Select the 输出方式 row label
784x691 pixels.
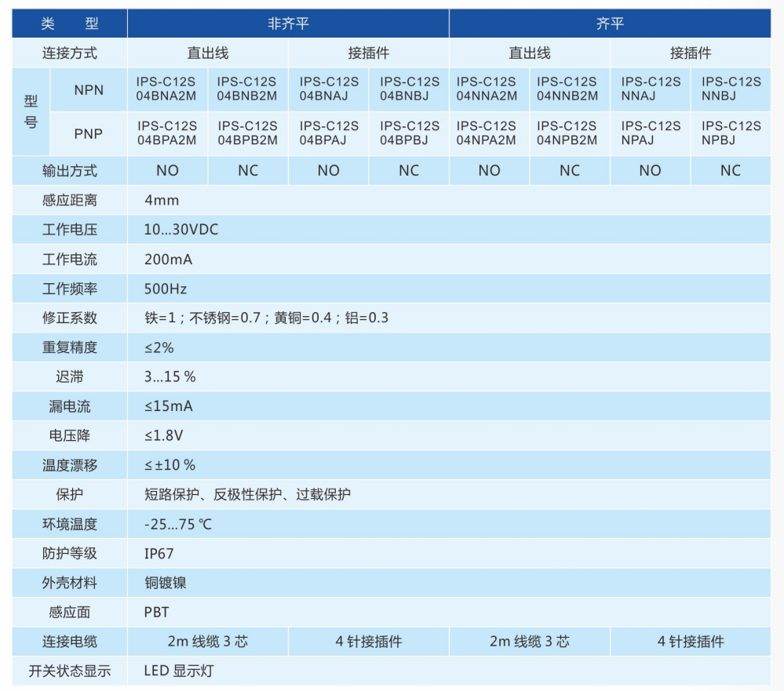click(x=70, y=170)
